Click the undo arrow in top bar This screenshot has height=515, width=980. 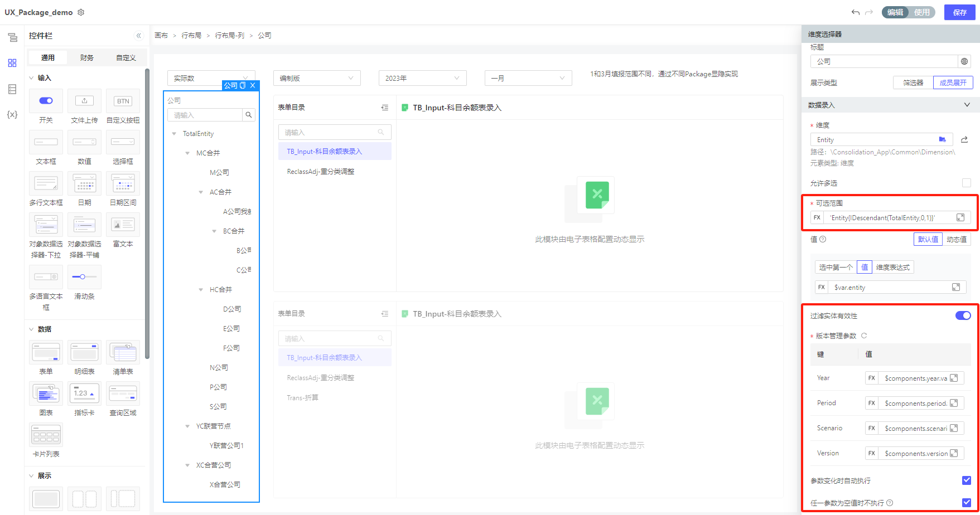click(x=855, y=12)
